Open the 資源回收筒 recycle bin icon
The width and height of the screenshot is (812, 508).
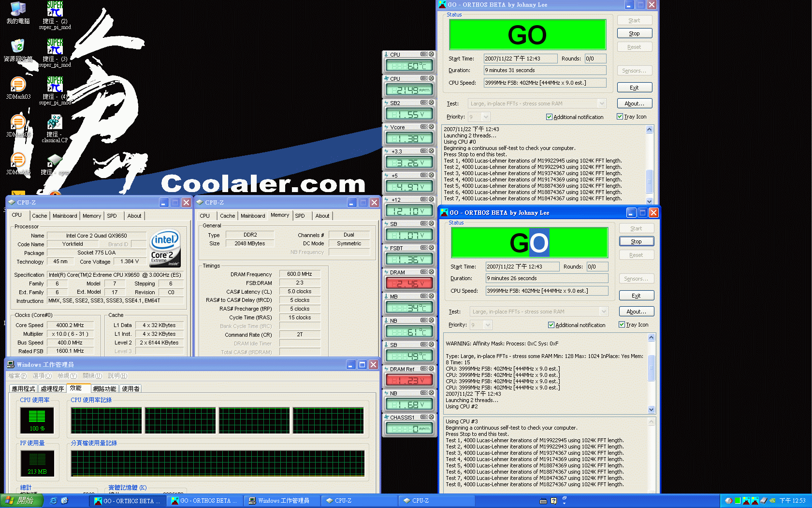click(x=18, y=50)
